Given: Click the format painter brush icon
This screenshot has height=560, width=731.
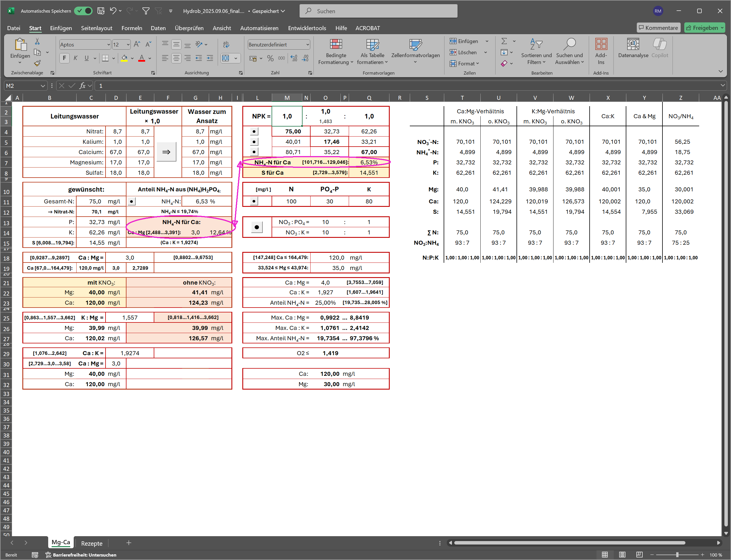Looking at the screenshot, I should (37, 63).
